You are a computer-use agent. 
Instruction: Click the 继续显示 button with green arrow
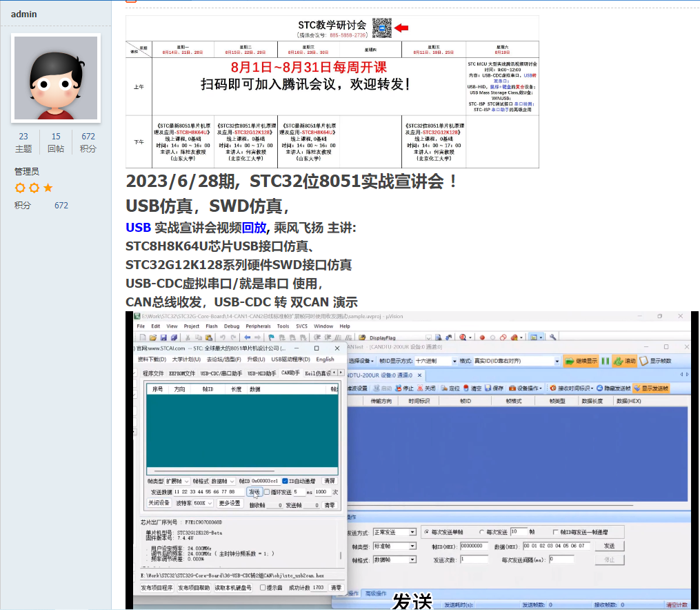click(581, 361)
